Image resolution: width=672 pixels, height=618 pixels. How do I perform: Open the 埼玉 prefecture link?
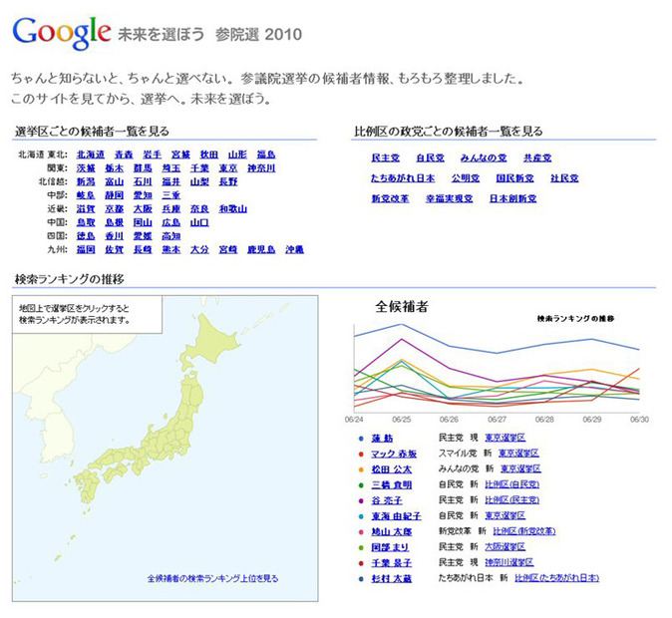coord(171,168)
